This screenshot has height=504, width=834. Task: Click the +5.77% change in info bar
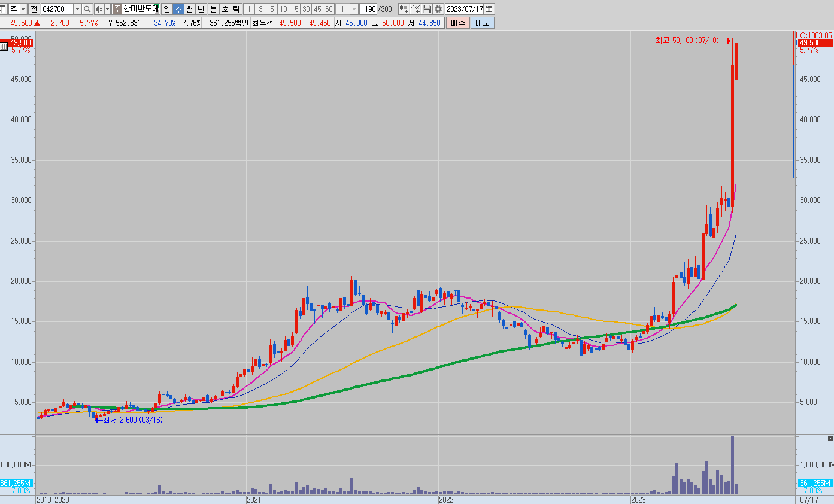coord(87,23)
